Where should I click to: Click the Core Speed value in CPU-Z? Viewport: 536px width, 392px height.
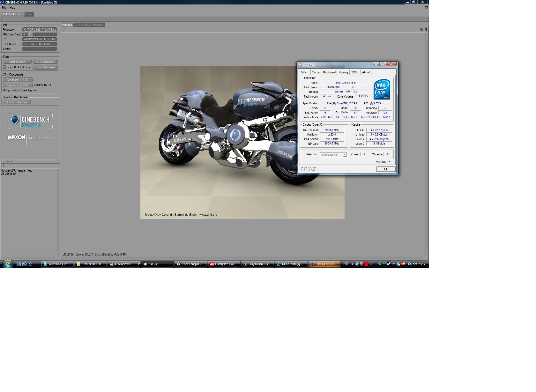[332, 130]
